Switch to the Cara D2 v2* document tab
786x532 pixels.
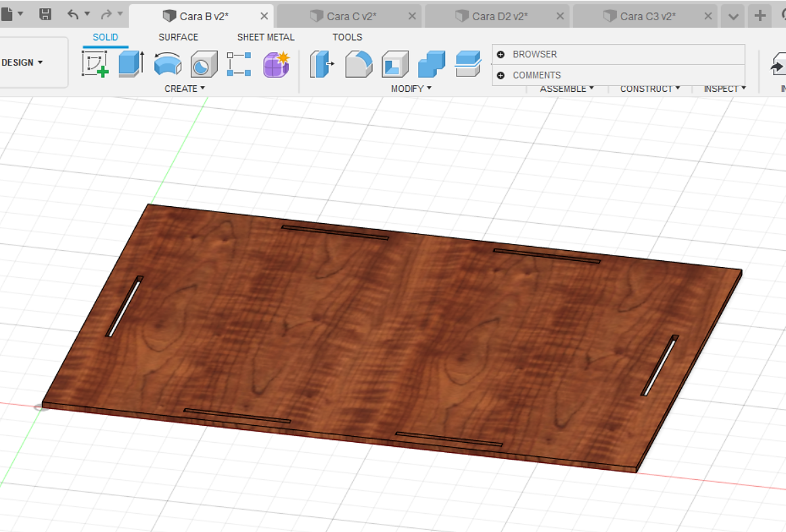[497, 16]
